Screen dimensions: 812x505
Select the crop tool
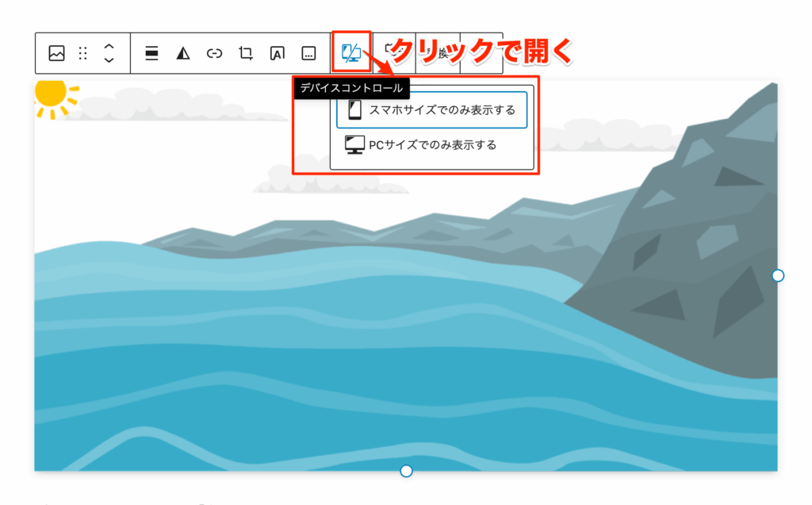(x=246, y=53)
